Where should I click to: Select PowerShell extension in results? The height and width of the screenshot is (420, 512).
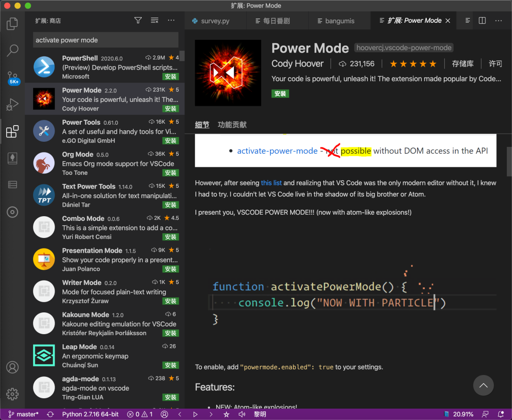coord(104,67)
